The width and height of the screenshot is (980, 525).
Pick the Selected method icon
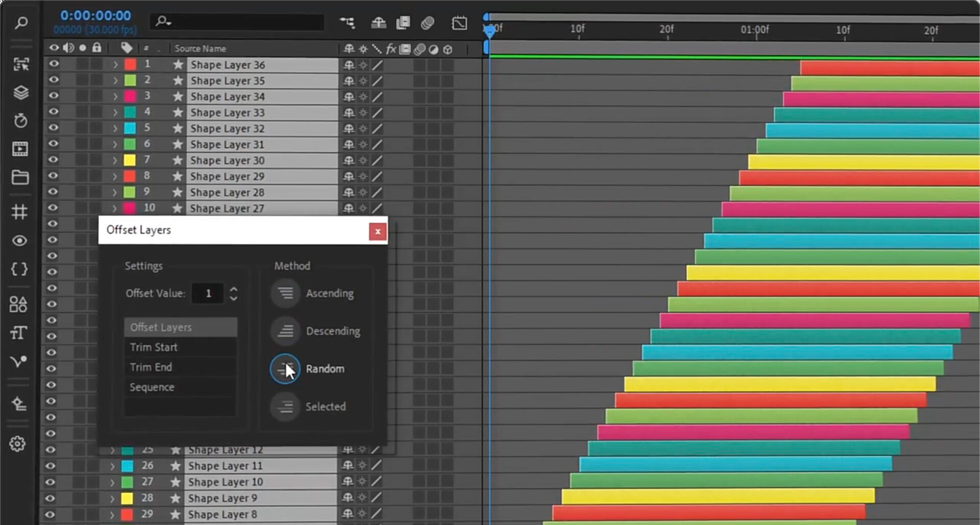coord(285,406)
